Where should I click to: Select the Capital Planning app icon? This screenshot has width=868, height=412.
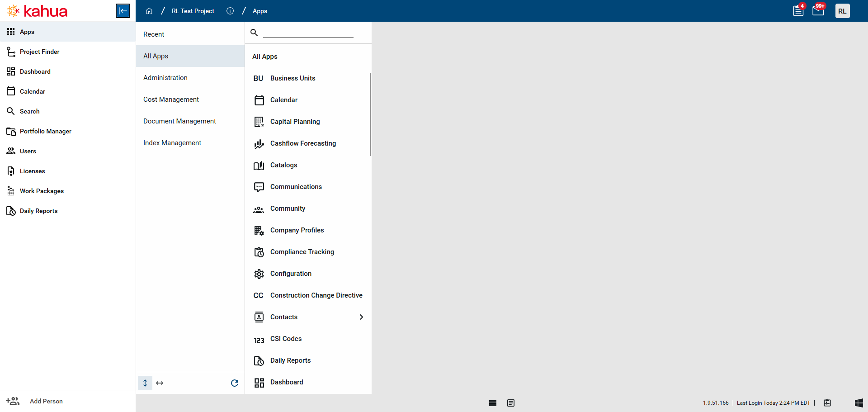coord(259,122)
